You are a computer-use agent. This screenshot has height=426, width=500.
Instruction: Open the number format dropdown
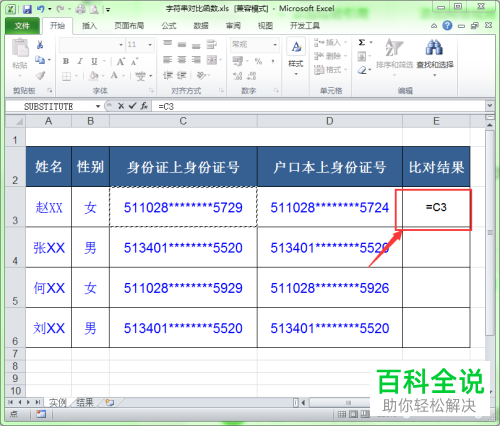pyautogui.click(x=275, y=44)
